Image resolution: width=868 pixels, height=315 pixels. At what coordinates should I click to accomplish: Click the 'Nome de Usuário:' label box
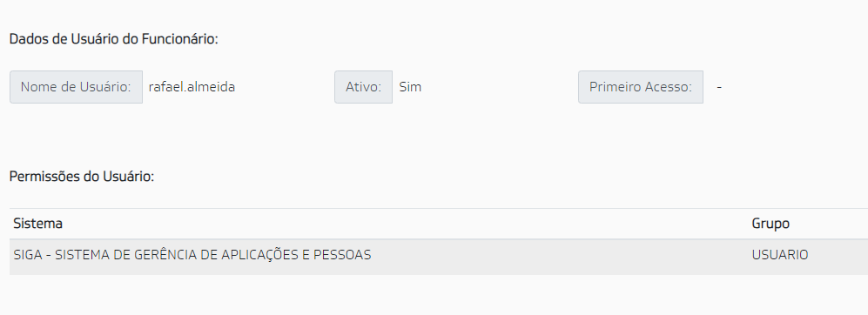click(76, 87)
